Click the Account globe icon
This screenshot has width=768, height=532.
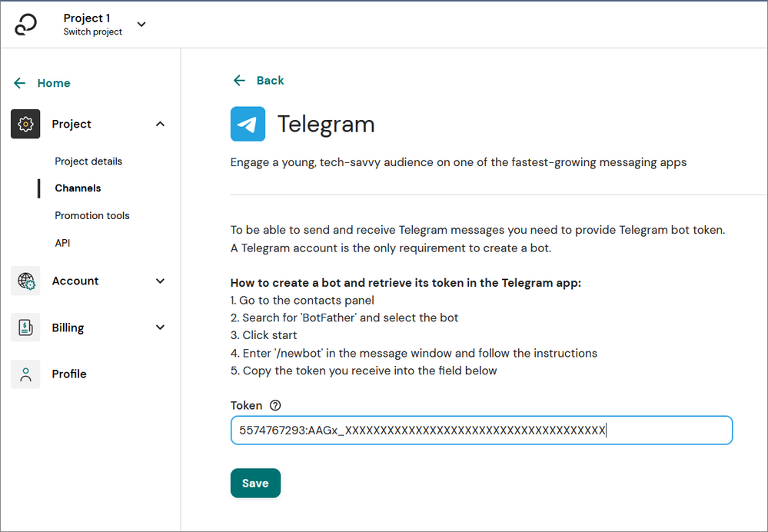[x=25, y=281]
